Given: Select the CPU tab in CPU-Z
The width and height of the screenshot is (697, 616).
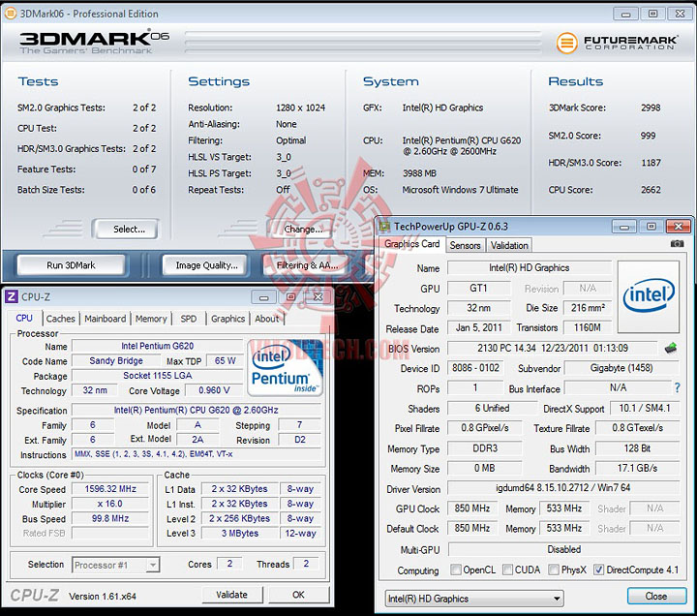Looking at the screenshot, I should pyautogui.click(x=24, y=319).
